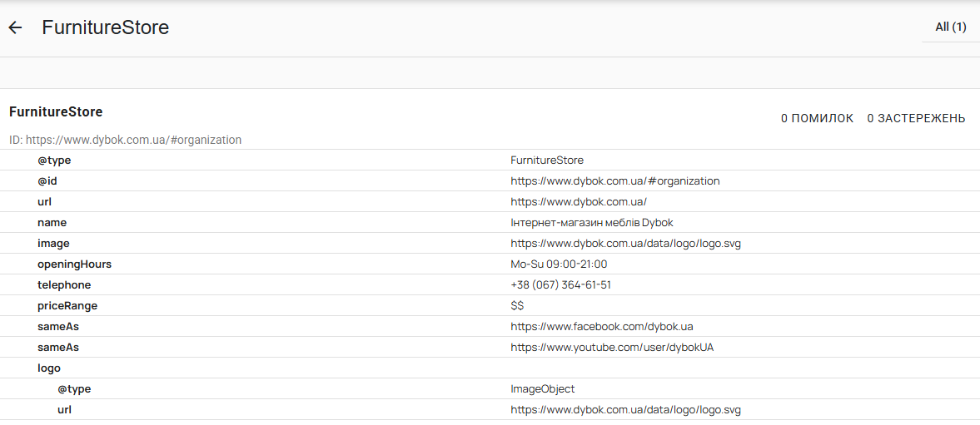Select the @id property label
This screenshot has width=980, height=425.
click(x=47, y=181)
